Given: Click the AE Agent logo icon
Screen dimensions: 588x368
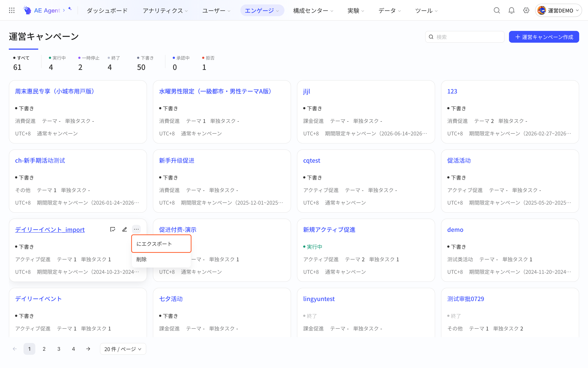Looking at the screenshot, I should [x=27, y=10].
